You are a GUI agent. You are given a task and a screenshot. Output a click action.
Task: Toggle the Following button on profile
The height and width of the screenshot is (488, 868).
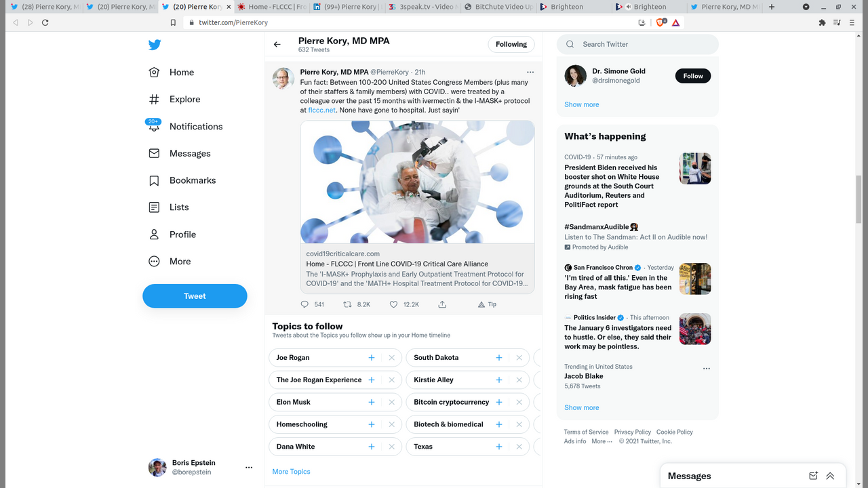click(x=511, y=45)
